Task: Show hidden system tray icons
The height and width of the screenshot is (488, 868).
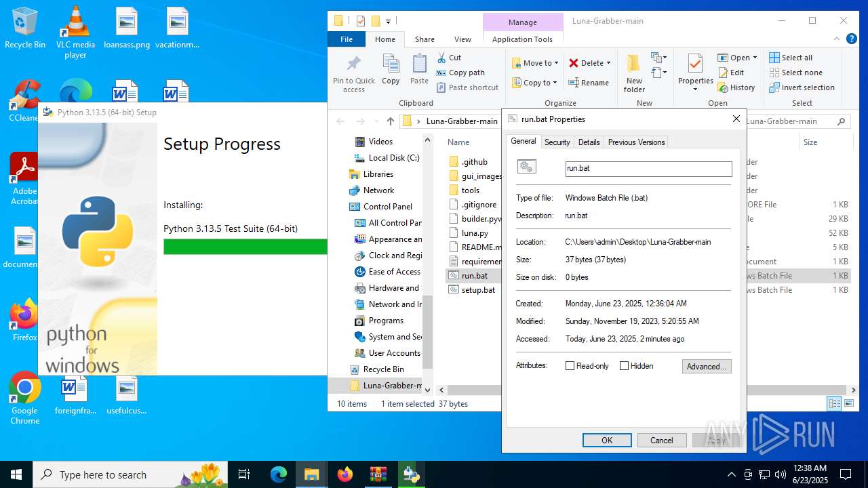Action: point(731,474)
